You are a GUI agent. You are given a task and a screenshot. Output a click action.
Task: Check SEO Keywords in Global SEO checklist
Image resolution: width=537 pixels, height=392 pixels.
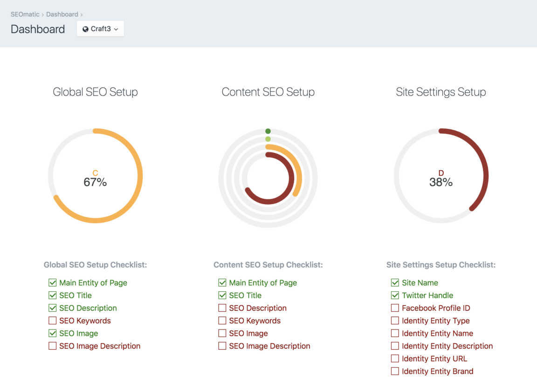[52, 321]
